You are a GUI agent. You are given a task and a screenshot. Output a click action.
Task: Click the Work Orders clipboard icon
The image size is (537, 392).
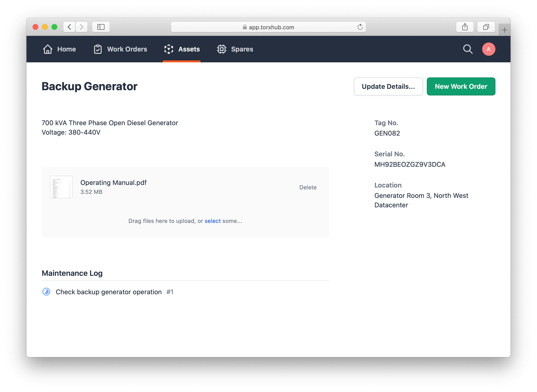point(98,49)
